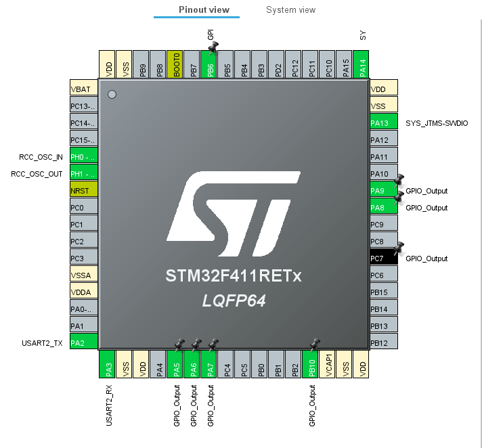This screenshot has height=448, width=482.
Task: Click the PC0 pin
Action: (x=84, y=206)
